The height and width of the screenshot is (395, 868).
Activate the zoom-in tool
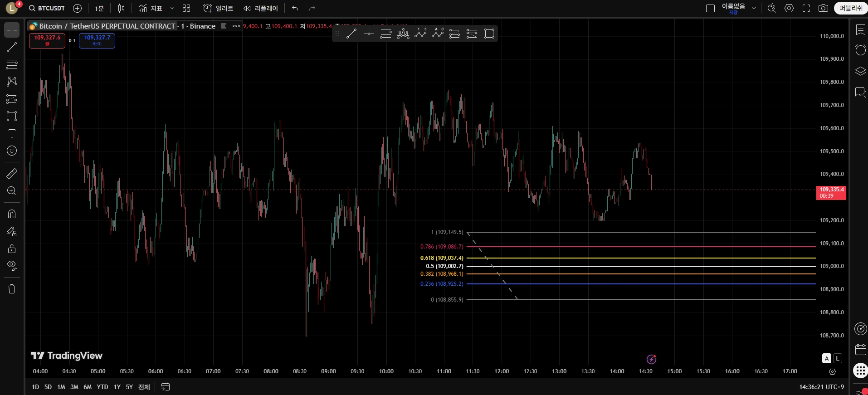point(12,191)
